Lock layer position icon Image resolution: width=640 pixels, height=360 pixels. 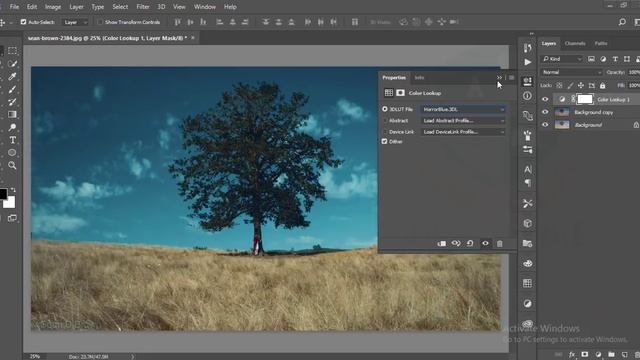point(581,86)
